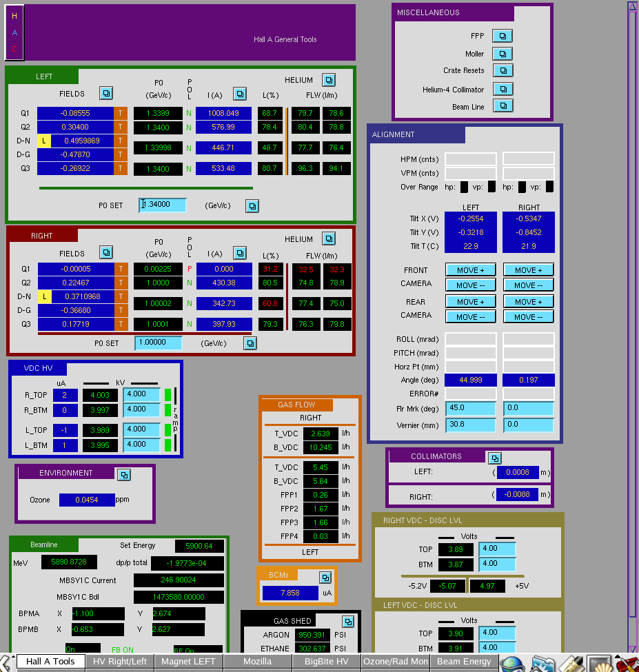Open the Moller related display
The width and height of the screenshot is (639, 672).
503,54
